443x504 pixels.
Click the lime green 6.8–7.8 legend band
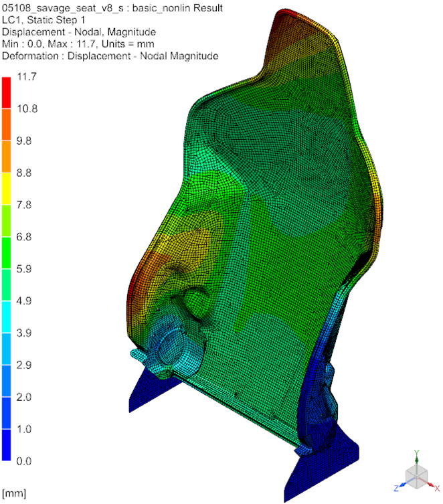point(7,221)
